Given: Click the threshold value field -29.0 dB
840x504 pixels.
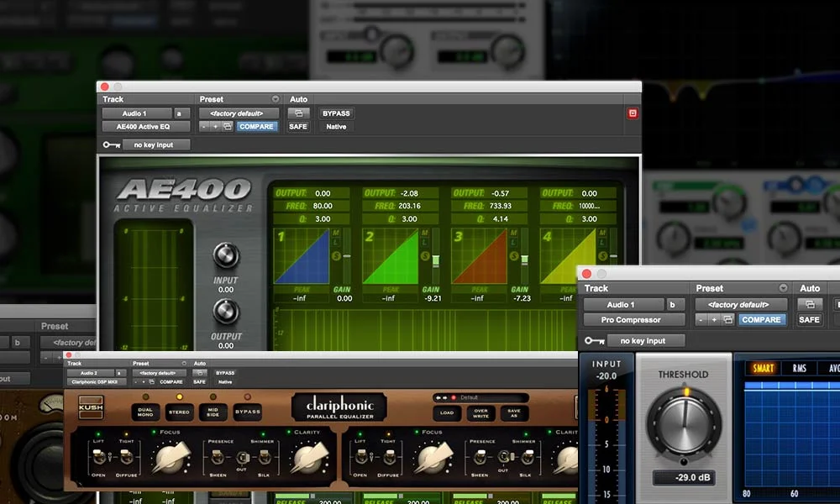Looking at the screenshot, I should tap(684, 477).
